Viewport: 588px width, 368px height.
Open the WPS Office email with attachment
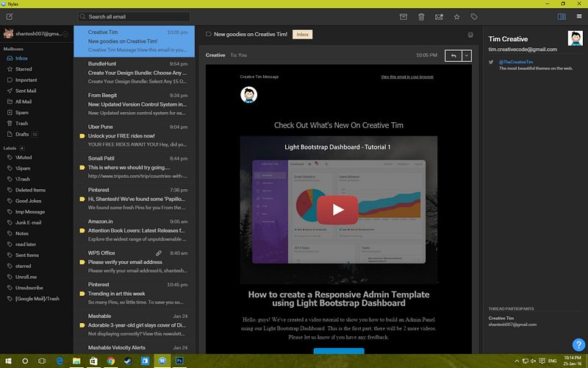pos(135,262)
